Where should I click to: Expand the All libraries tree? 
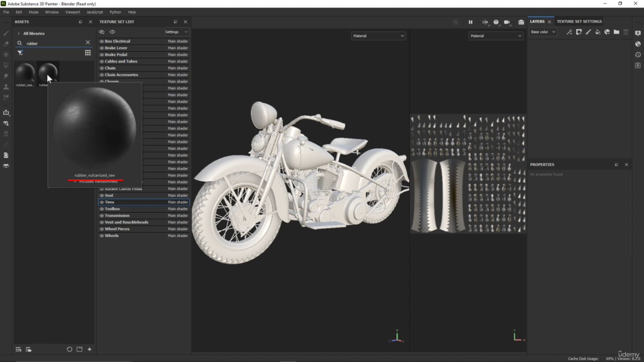click(18, 34)
